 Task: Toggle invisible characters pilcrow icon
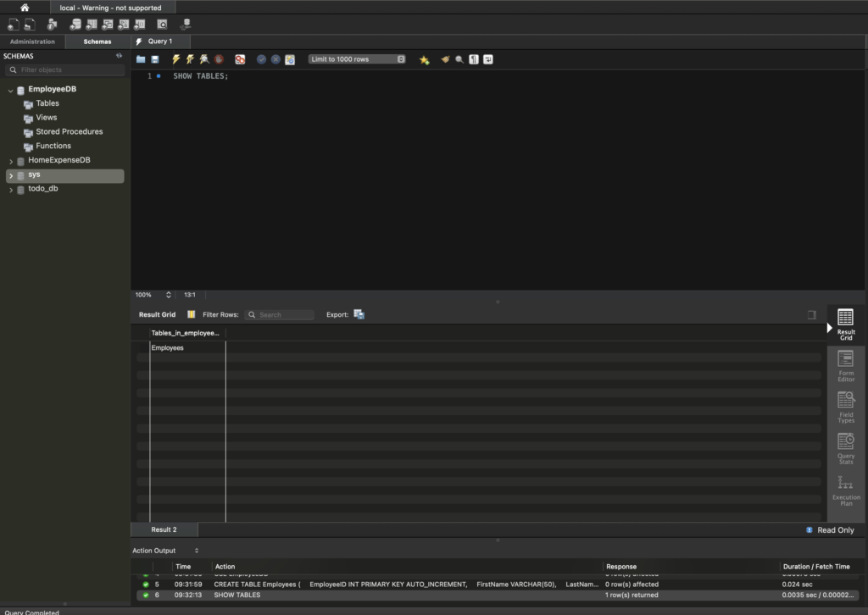pos(474,59)
